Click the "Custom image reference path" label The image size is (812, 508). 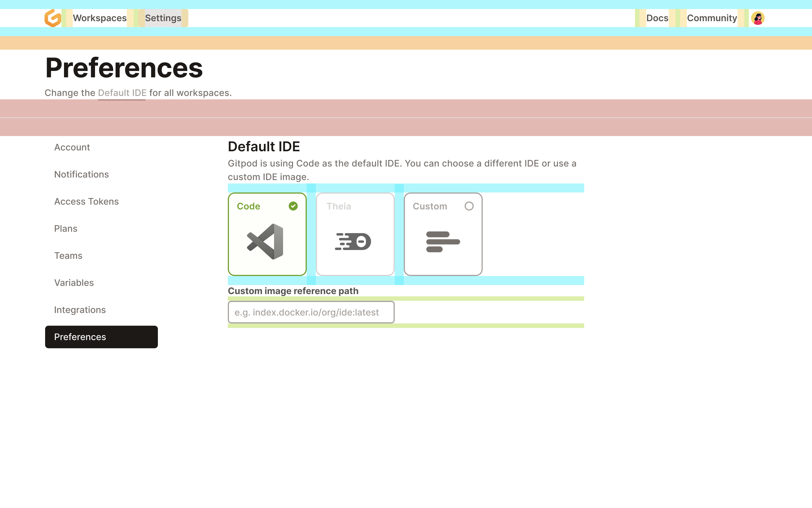pyautogui.click(x=293, y=291)
